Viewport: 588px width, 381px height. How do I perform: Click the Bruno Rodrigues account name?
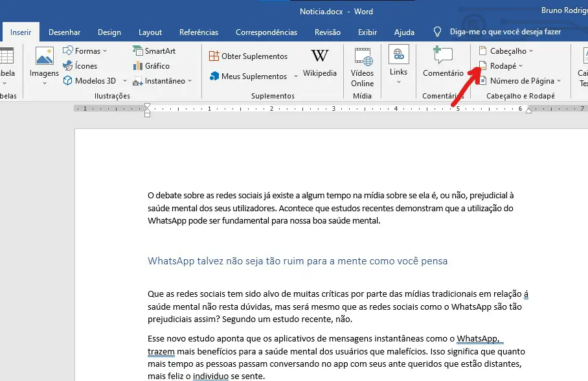click(x=565, y=10)
